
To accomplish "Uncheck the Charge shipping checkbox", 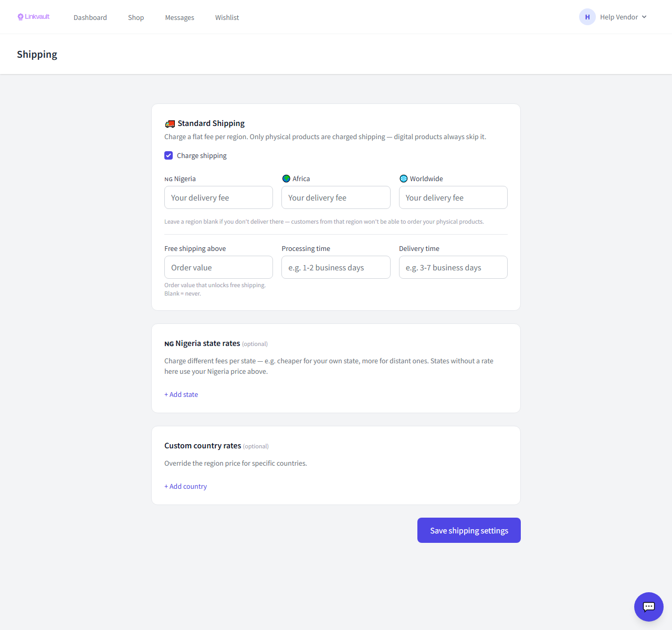I will tap(169, 155).
